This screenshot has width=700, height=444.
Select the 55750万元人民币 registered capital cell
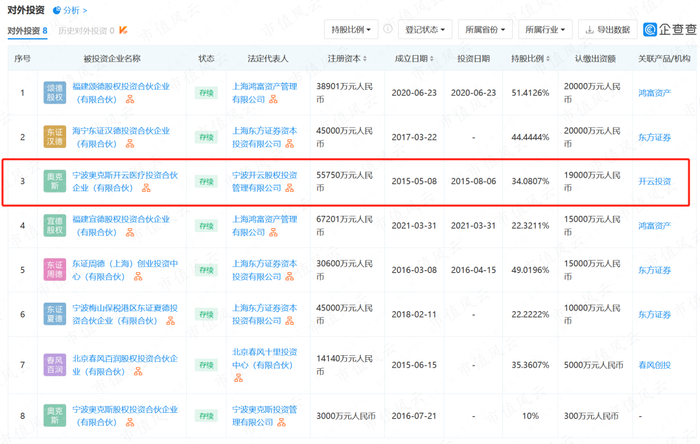click(345, 181)
